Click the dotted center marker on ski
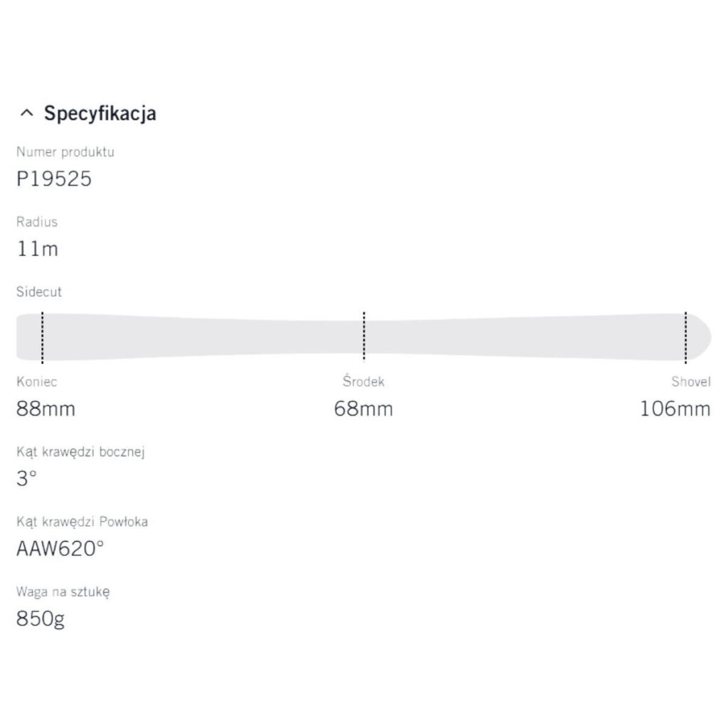The width and height of the screenshot is (728, 728). pos(364,336)
